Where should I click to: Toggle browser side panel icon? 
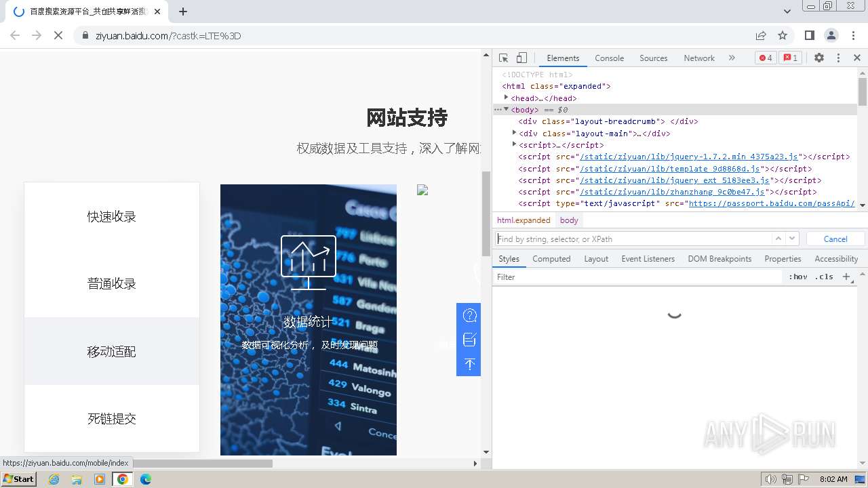click(810, 35)
